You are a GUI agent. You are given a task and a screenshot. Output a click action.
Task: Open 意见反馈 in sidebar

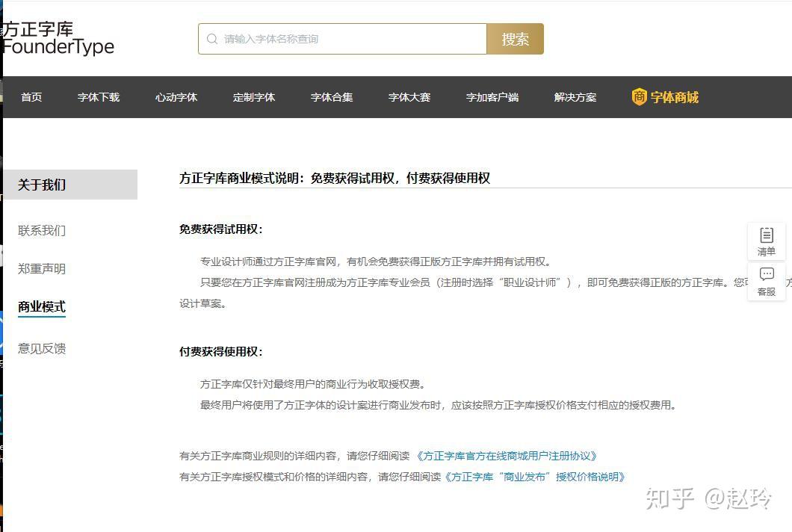tap(42, 348)
